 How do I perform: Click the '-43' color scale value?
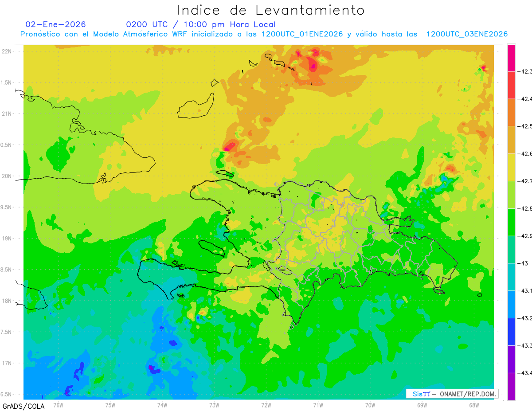523,263
